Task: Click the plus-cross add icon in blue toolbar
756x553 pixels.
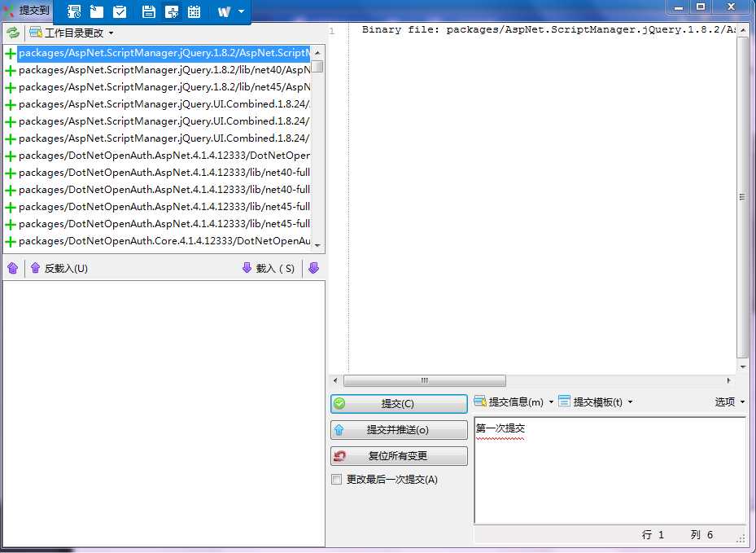Action: coord(172,11)
